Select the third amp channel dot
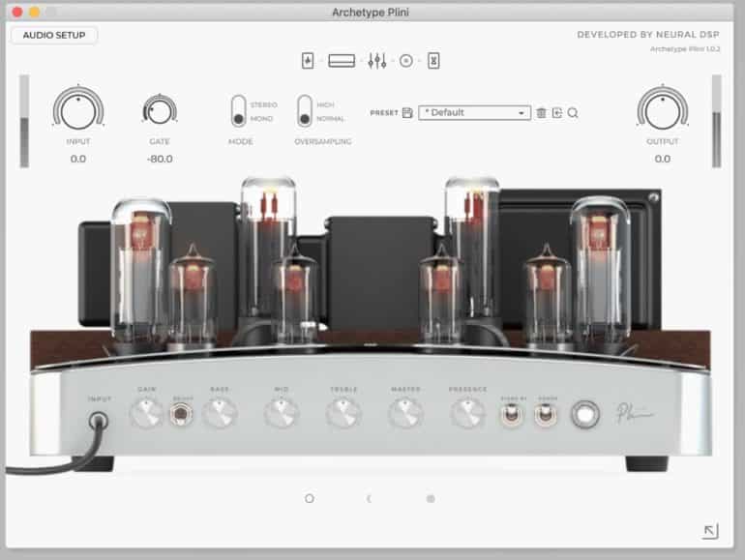Image resolution: width=745 pixels, height=560 pixels. (x=431, y=499)
